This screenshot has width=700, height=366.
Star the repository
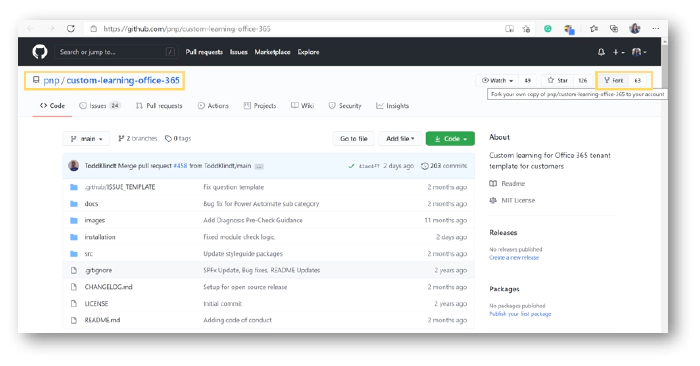tap(557, 80)
